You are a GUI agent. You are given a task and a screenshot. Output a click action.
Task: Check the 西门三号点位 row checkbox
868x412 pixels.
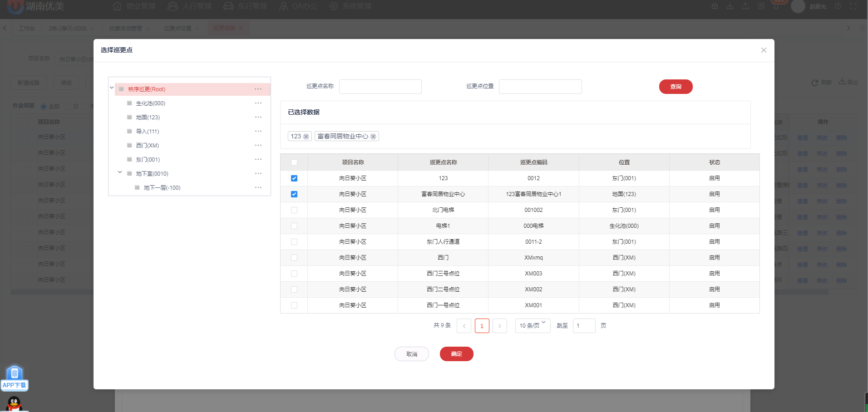tap(294, 274)
